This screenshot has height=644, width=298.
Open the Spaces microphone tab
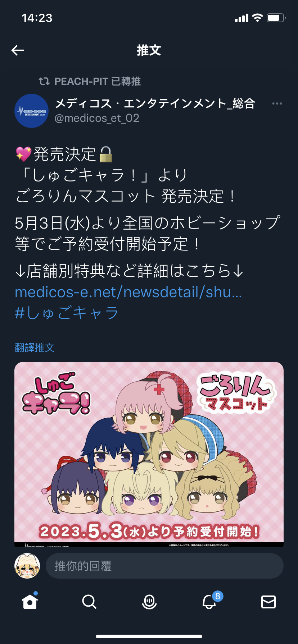coord(149,602)
